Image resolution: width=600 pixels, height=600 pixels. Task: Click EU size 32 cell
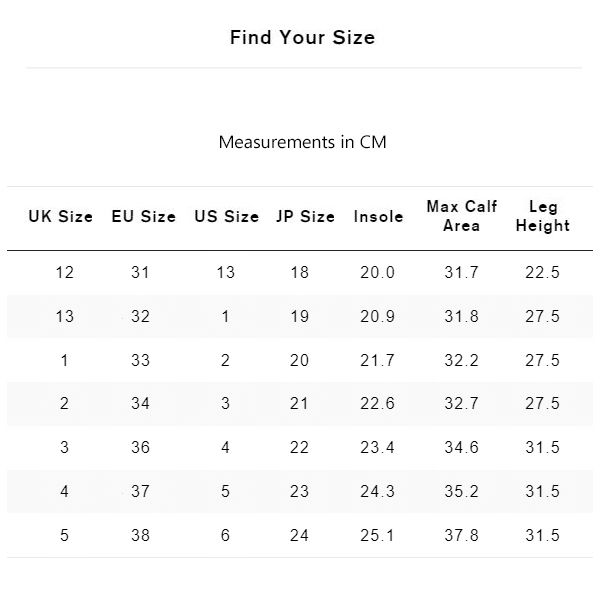point(141,317)
